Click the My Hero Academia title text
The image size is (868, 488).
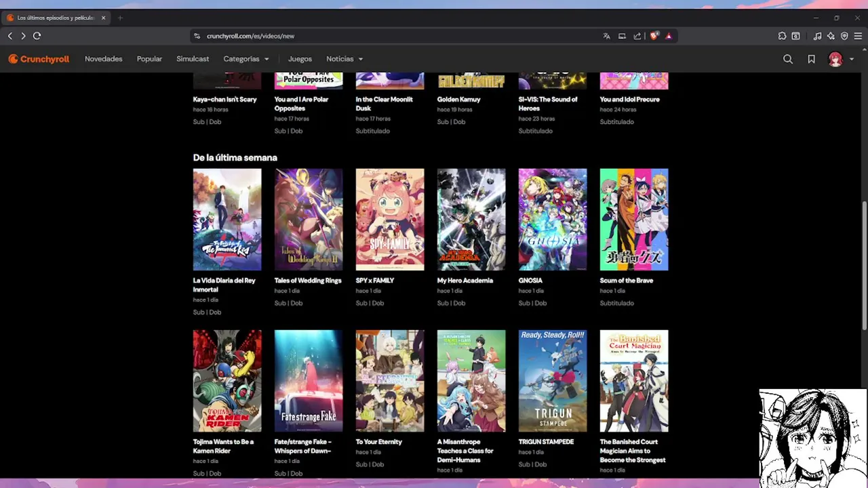coord(465,281)
